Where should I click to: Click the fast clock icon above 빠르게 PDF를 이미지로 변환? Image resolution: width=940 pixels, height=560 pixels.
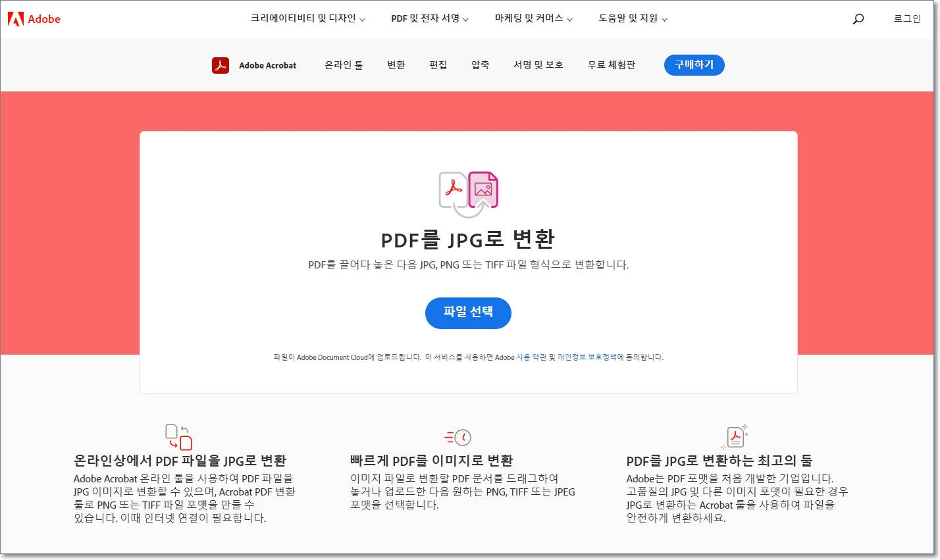[x=458, y=437]
